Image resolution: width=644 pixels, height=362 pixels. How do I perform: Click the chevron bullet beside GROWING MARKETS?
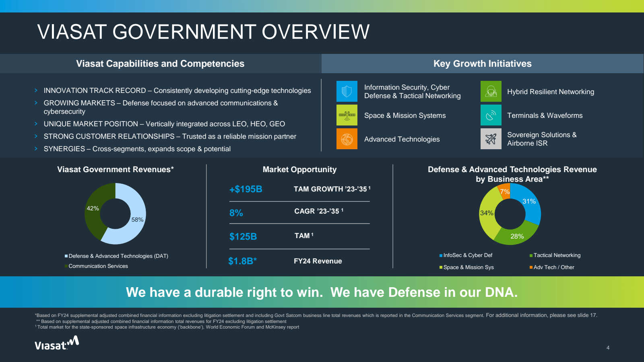36,103
